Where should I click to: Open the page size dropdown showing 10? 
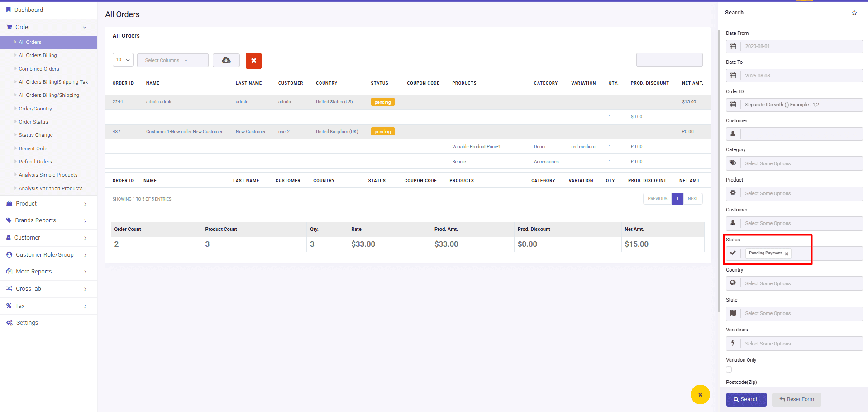point(123,59)
